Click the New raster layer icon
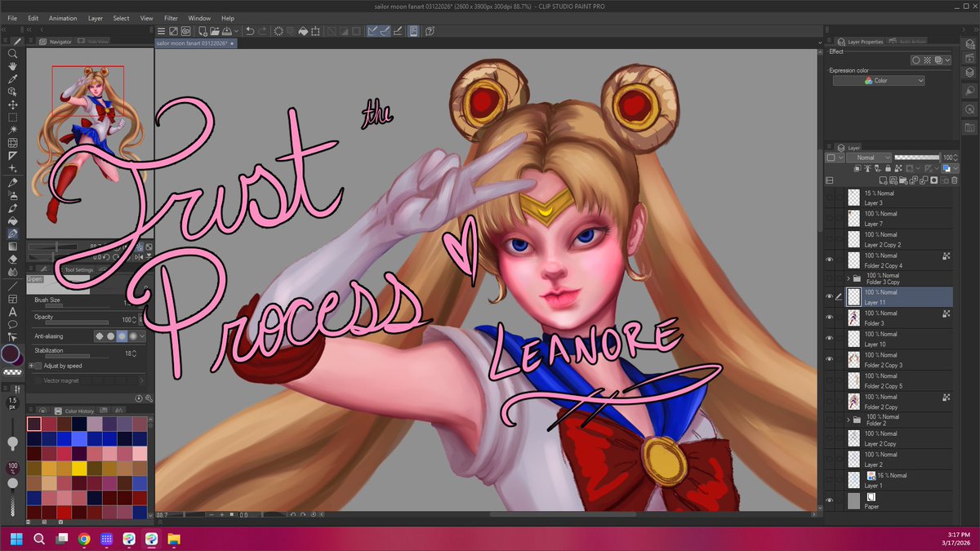980x551 pixels. pos(883,180)
